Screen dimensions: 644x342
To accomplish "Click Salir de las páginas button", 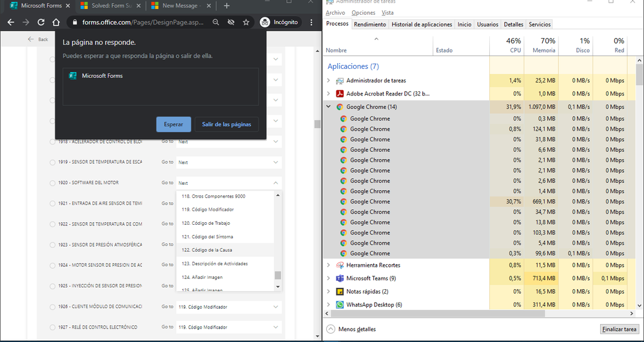I will tap(226, 124).
